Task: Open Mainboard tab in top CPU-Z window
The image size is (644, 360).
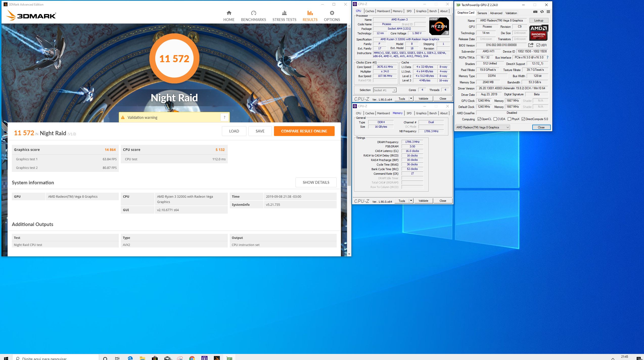Action: coord(383,11)
